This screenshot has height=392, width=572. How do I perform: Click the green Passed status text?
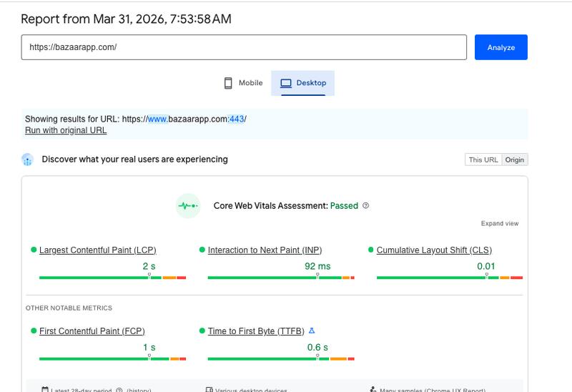[344, 206]
